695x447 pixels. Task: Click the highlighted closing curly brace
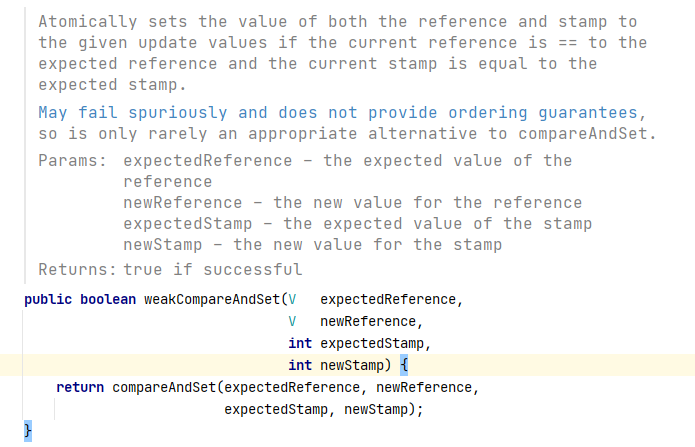pos(28,431)
